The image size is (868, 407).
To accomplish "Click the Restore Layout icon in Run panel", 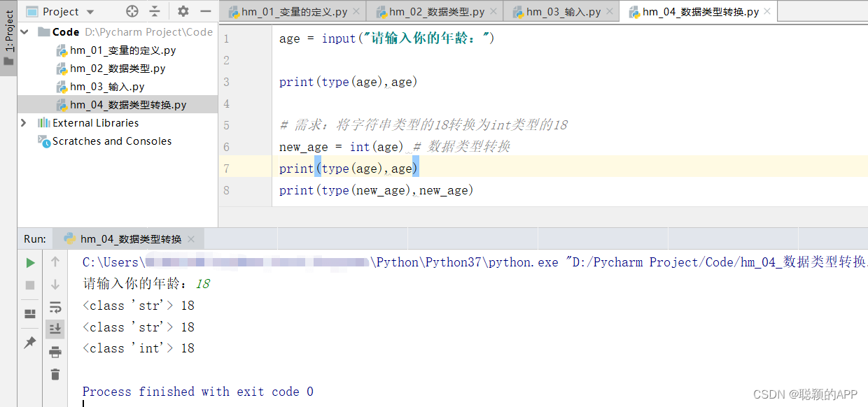I will [30, 313].
